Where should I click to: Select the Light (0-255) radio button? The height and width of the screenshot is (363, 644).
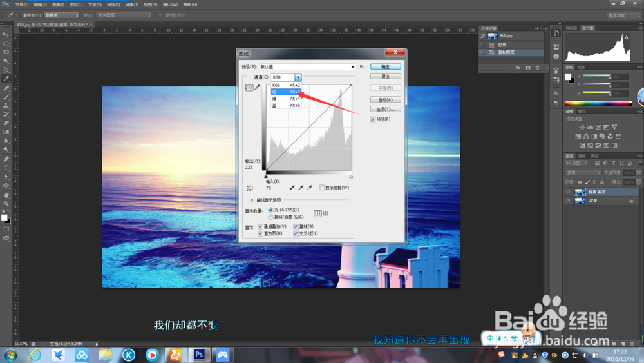(270, 210)
